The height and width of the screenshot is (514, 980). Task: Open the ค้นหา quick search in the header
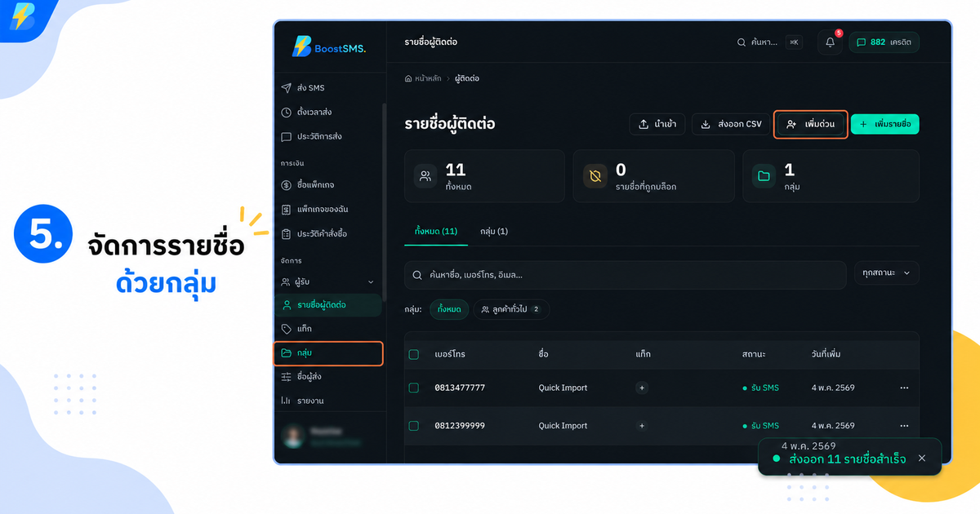[x=768, y=42]
